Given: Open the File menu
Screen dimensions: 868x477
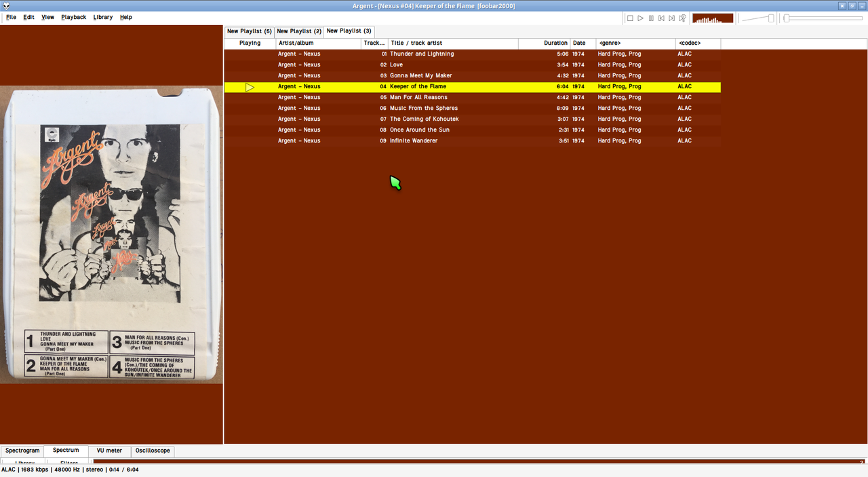Looking at the screenshot, I should [x=12, y=17].
